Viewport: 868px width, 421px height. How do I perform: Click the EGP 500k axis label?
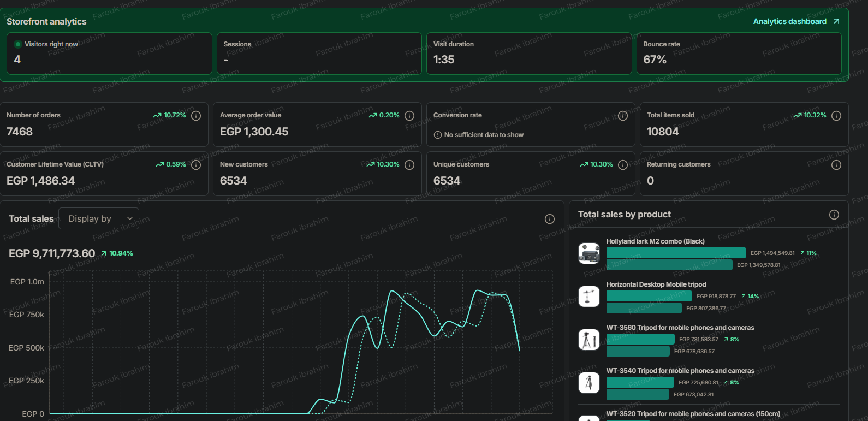tap(26, 348)
